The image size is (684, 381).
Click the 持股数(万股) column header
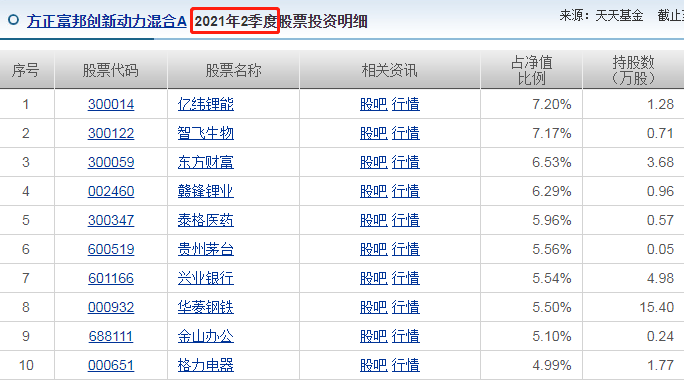[633, 70]
